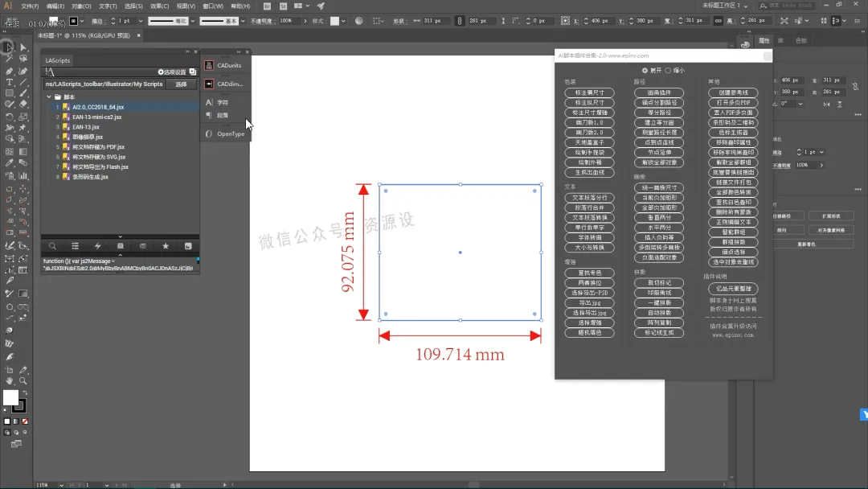The image size is (868, 489).
Task: Select the Eraser tool
Action: [23, 104]
